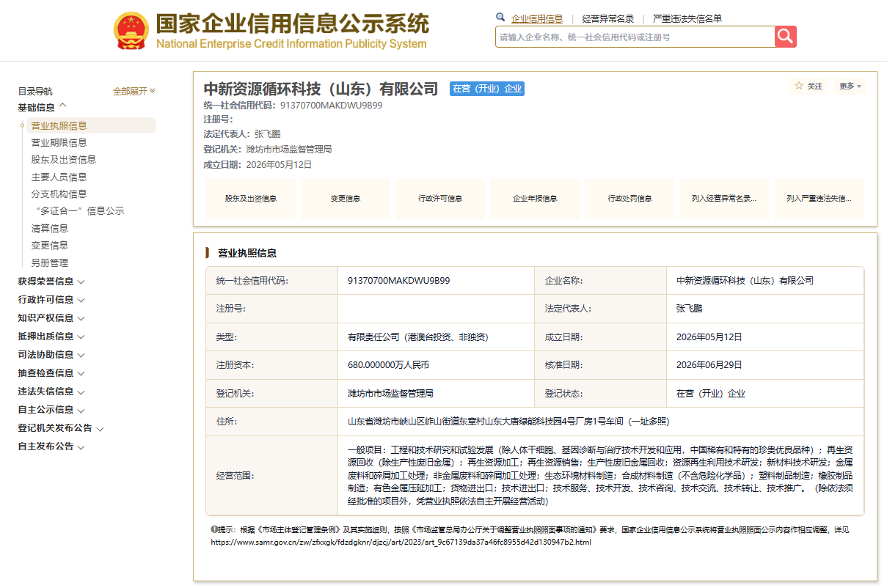Select 主要人员信息 in the sidebar

pos(59,177)
